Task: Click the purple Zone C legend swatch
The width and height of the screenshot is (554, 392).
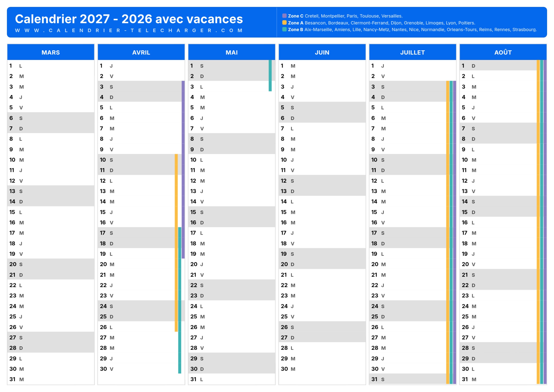Action: click(x=284, y=16)
